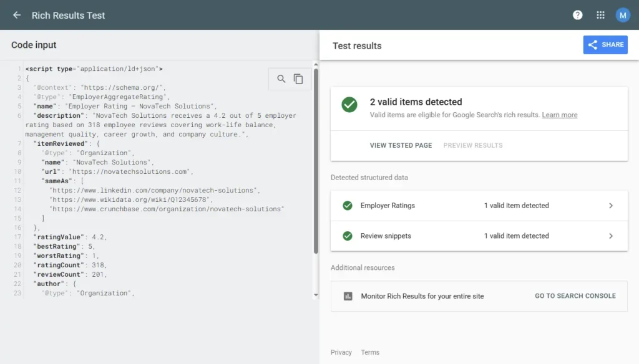Image resolution: width=639 pixels, height=364 pixels.
Task: Click the code editor scrollbar thumb
Action: pos(316,161)
